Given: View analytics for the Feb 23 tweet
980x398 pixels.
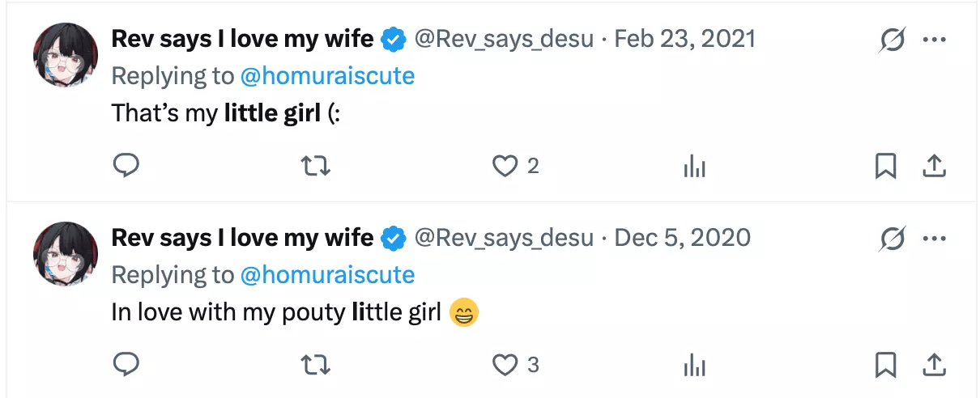Looking at the screenshot, I should [695, 167].
